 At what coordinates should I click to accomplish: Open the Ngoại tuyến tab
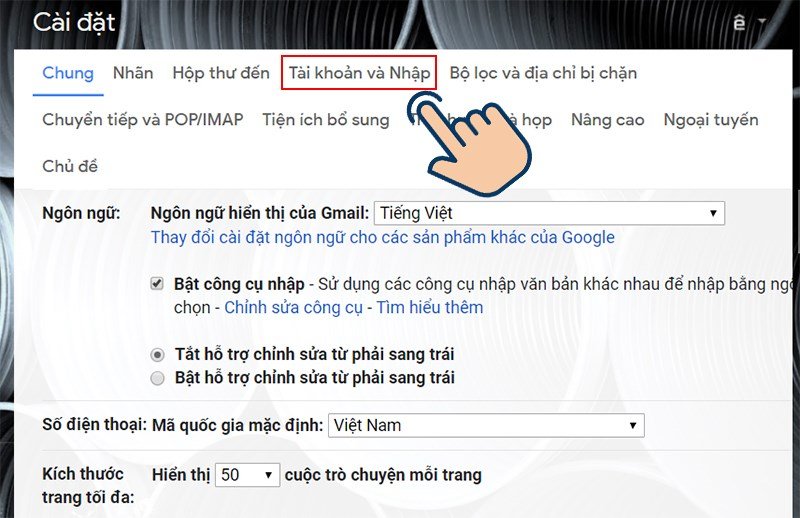[711, 119]
